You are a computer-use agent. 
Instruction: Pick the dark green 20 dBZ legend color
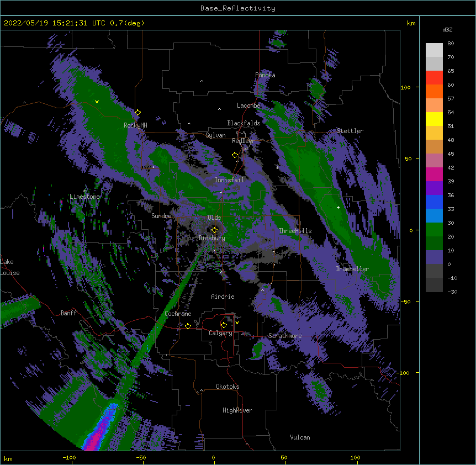click(434, 243)
